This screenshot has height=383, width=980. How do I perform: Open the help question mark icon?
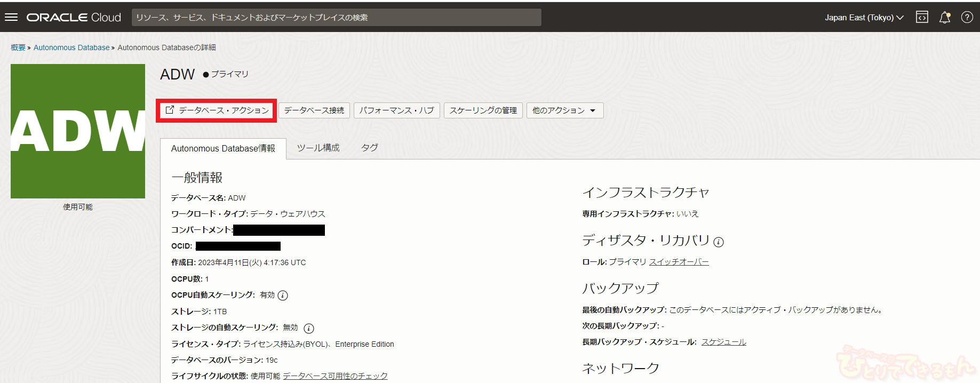pyautogui.click(x=967, y=18)
